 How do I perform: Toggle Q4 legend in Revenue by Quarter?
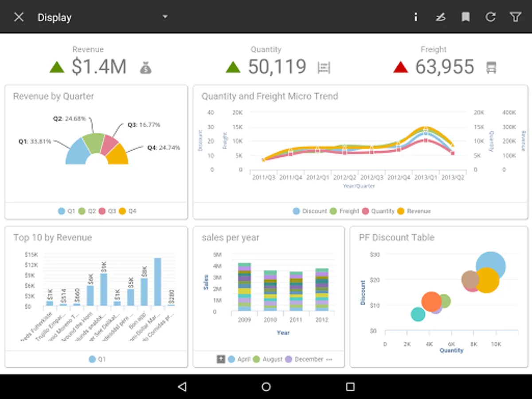click(128, 211)
